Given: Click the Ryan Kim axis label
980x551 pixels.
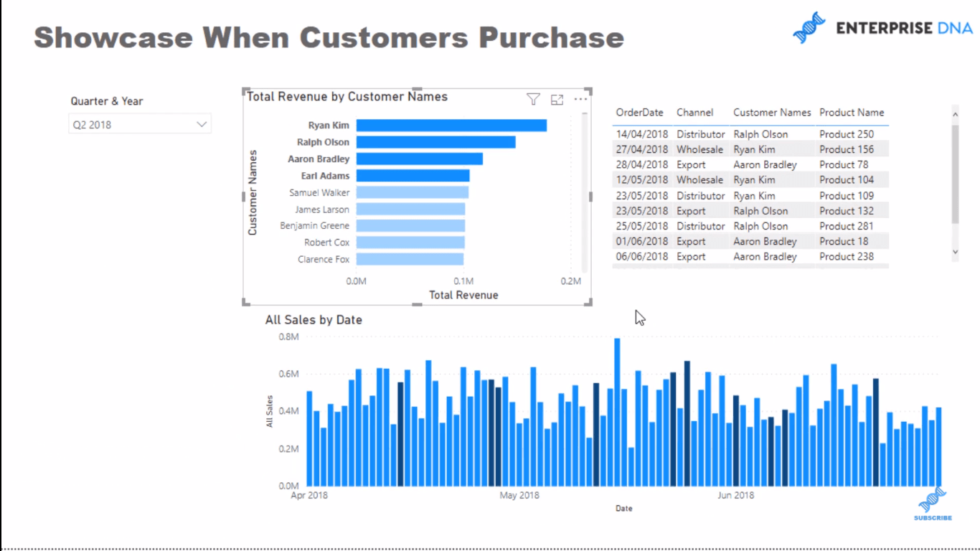Looking at the screenshot, I should pyautogui.click(x=329, y=126).
